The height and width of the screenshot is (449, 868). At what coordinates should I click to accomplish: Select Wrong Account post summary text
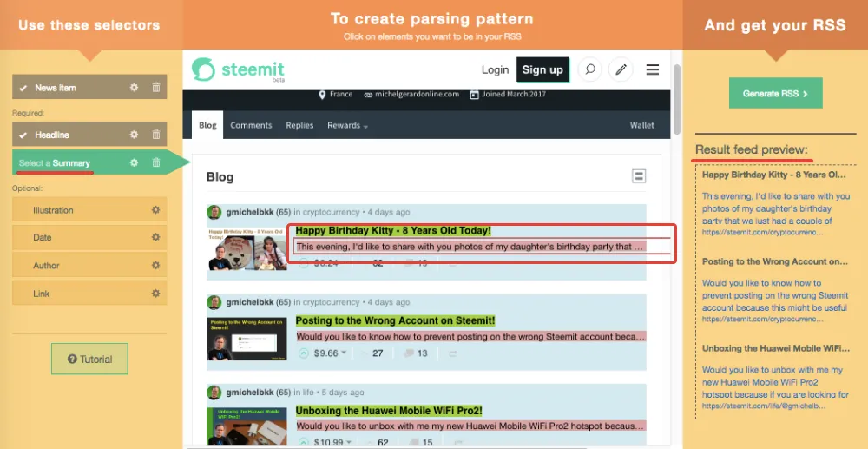point(470,337)
